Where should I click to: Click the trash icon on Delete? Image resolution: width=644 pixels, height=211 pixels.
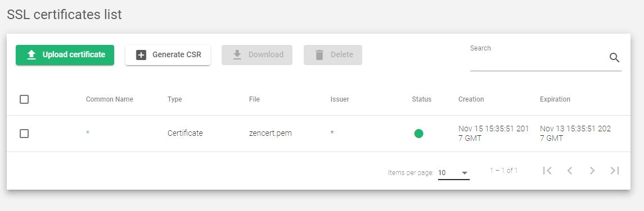319,55
